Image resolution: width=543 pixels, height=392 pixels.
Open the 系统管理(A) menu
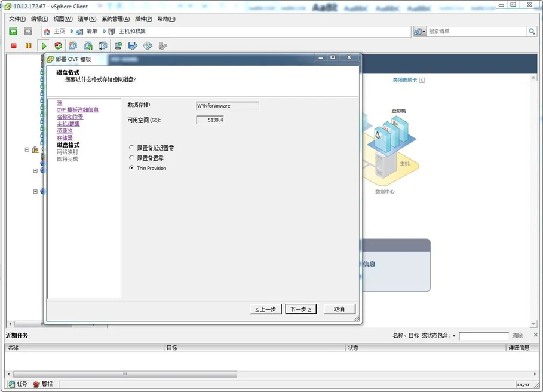pyautogui.click(x=116, y=19)
